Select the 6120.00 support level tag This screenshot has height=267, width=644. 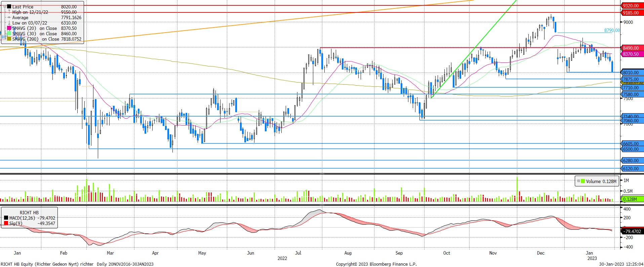(x=632, y=169)
